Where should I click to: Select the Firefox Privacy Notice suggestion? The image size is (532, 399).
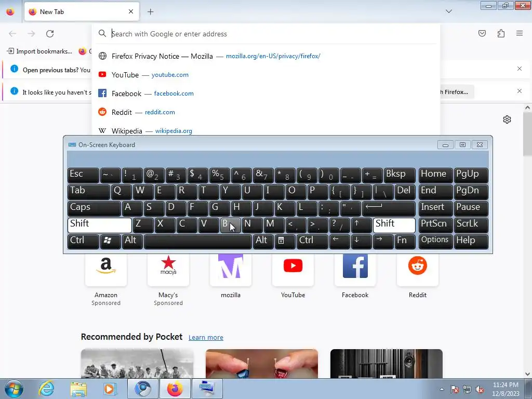click(266, 56)
